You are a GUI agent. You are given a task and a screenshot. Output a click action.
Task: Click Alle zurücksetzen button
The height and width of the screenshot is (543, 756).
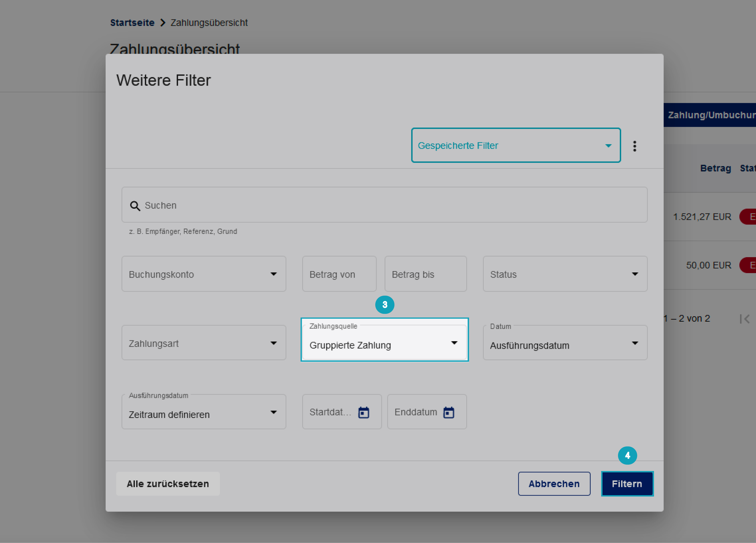coord(168,484)
